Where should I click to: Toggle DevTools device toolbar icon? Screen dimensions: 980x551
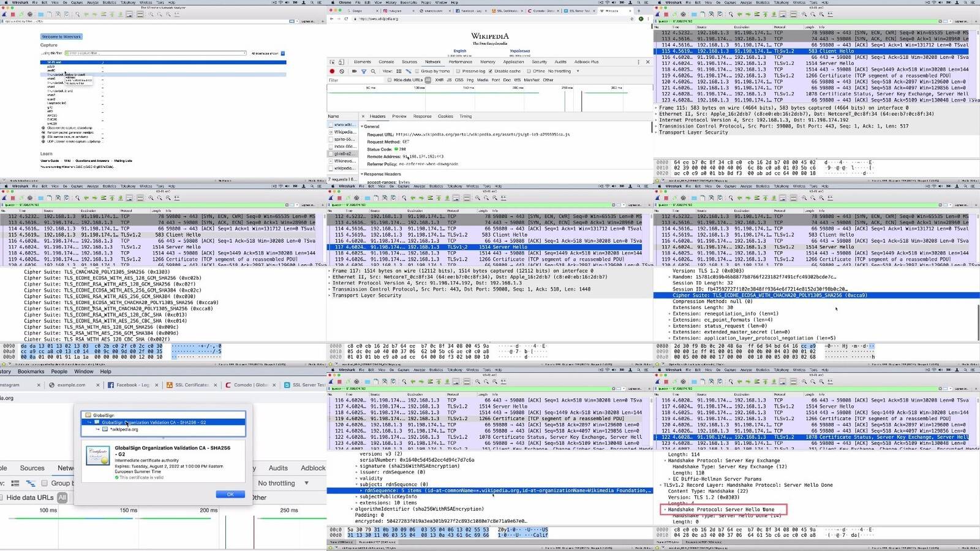(340, 62)
